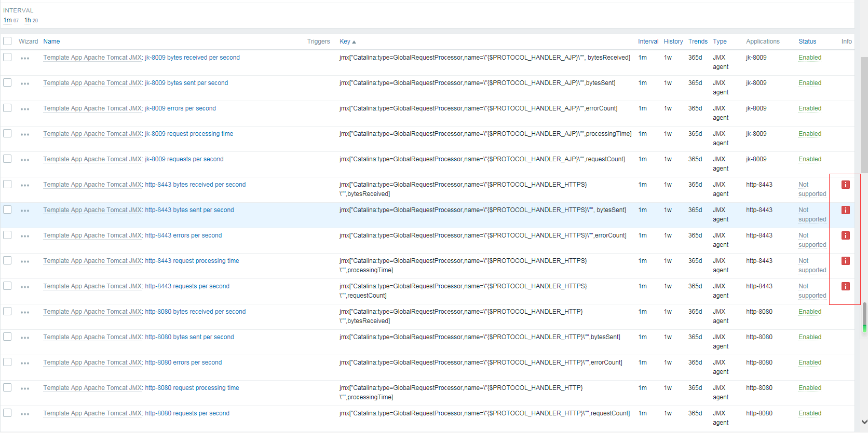Viewport: 868px width, 433px height.
Task: Select all items with header checkbox
Action: pyautogui.click(x=7, y=41)
